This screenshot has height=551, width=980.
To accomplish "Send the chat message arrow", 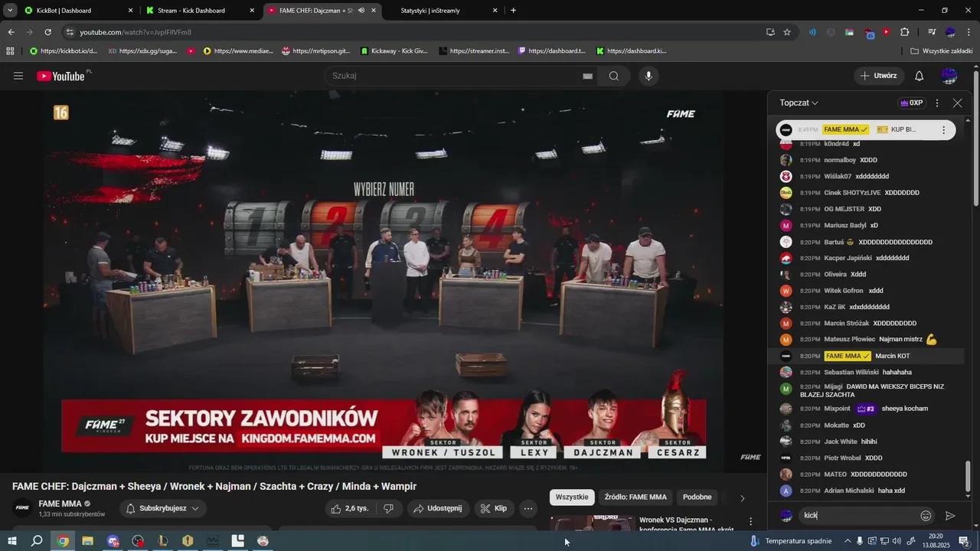I will click(x=950, y=516).
